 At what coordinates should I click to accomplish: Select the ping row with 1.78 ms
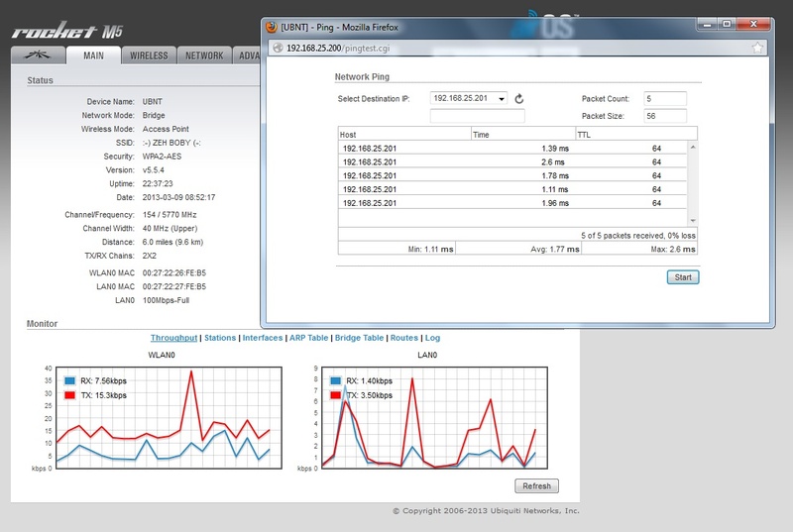tap(512, 175)
